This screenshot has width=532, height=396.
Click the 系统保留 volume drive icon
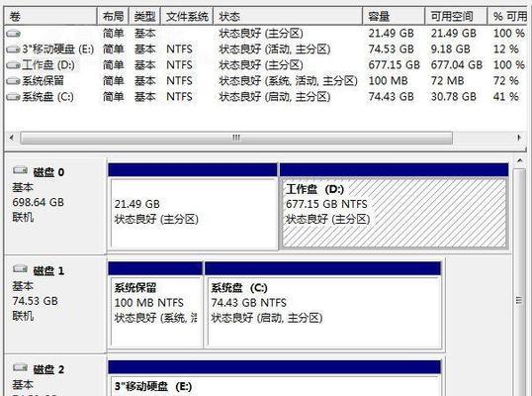click(13, 81)
